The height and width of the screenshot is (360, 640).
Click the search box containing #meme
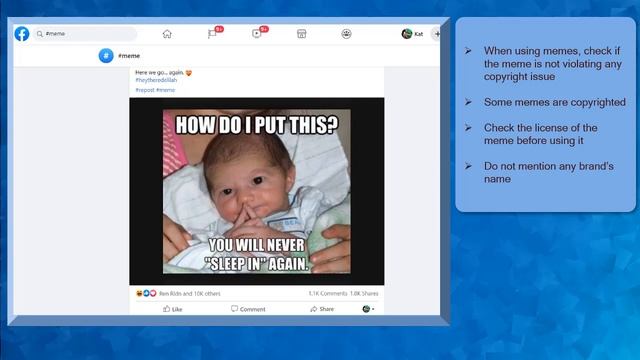(x=85, y=33)
